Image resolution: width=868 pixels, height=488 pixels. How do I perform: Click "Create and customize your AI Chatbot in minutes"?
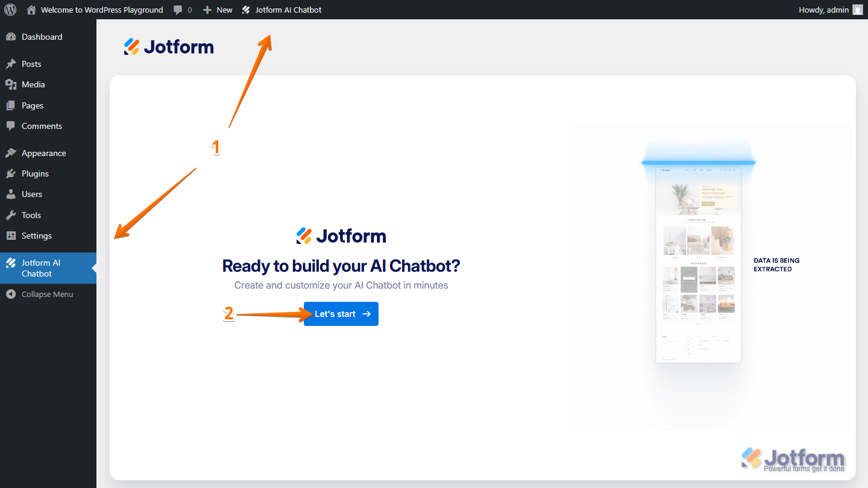tap(341, 285)
